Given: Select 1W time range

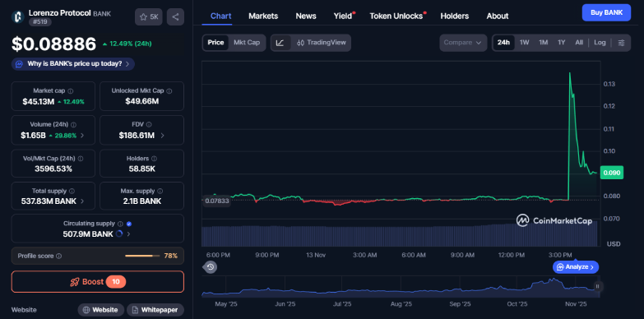Looking at the screenshot, I should pos(525,43).
